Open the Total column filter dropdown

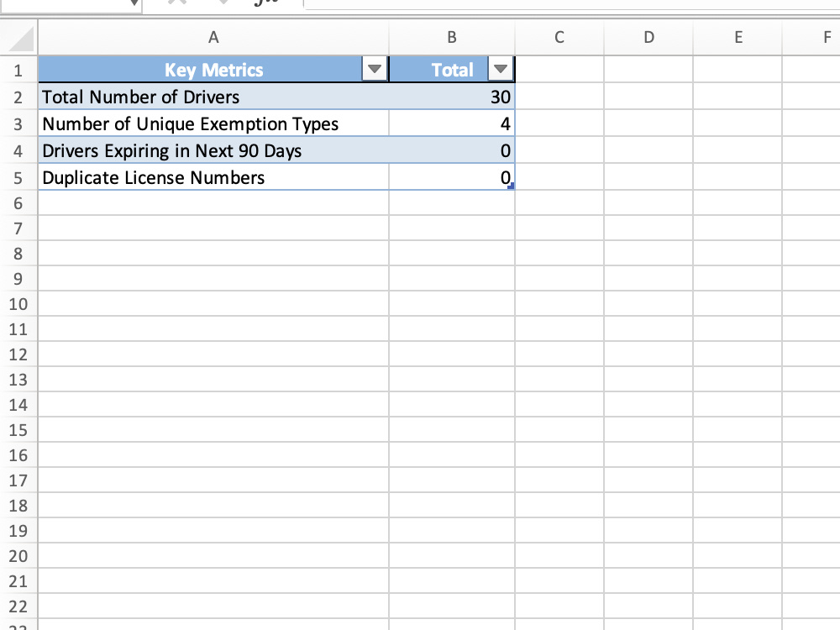coord(501,69)
